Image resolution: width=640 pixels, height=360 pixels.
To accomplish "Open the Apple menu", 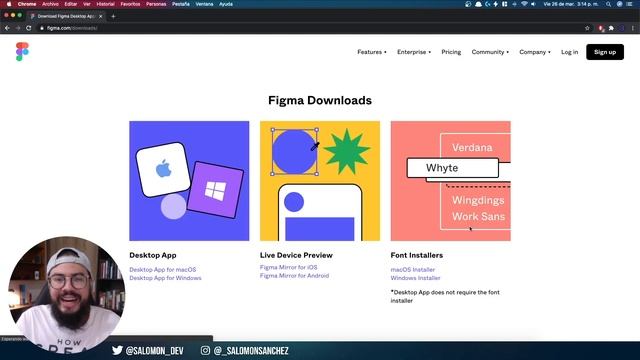I will pos(9,4).
